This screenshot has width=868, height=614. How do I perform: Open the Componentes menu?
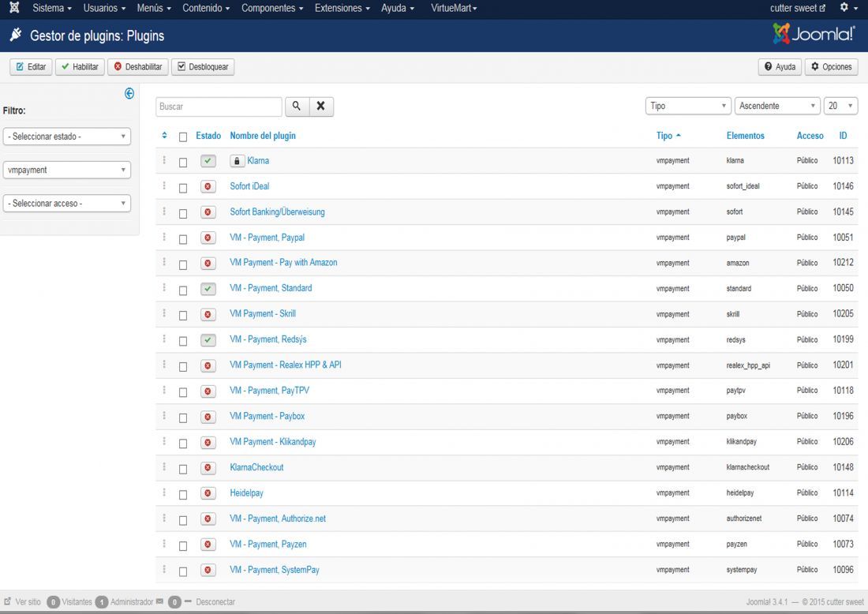point(272,8)
